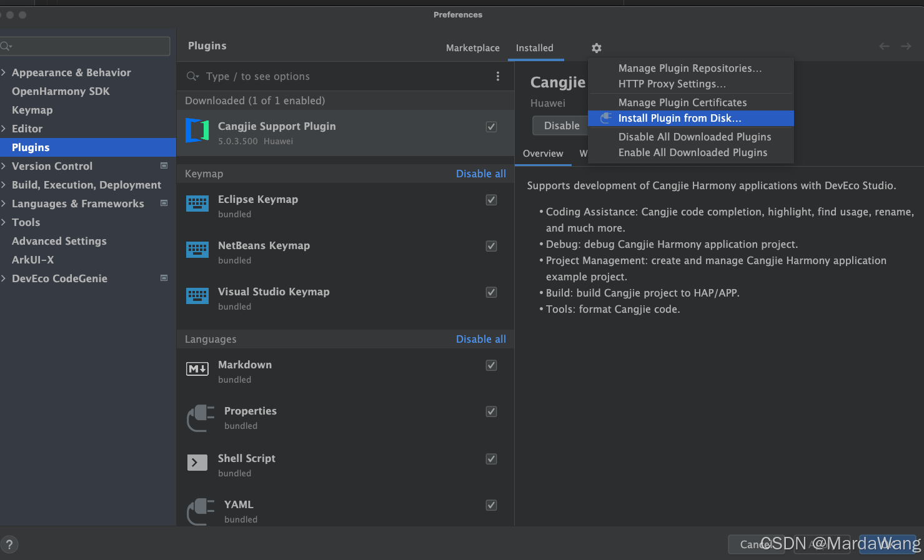Uncheck the Cangjie Support Plugin checkbox
The height and width of the screenshot is (560, 924).
click(x=492, y=127)
